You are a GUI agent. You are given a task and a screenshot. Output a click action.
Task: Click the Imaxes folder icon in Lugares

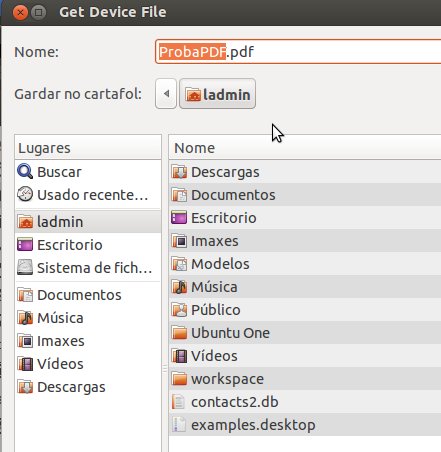coord(25,341)
